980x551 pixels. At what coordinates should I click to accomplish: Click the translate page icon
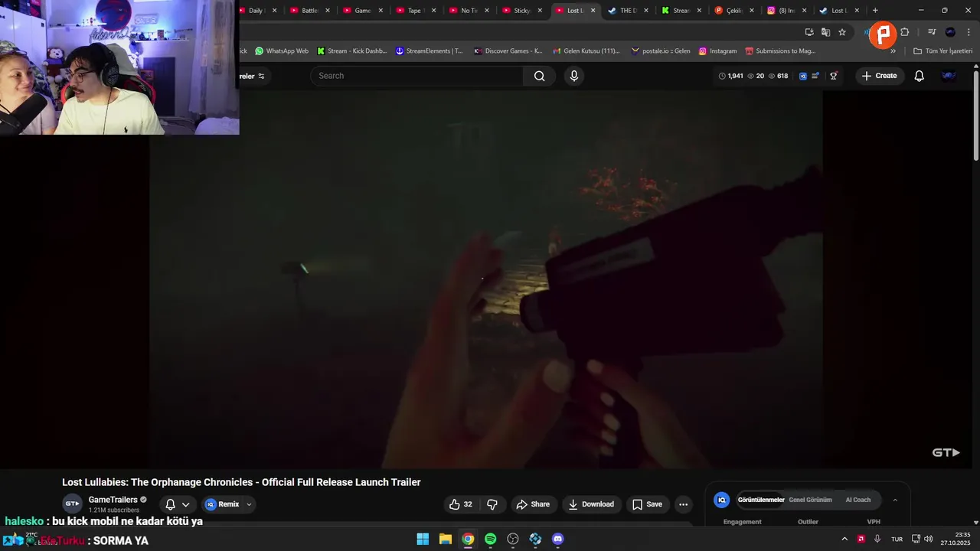click(825, 32)
